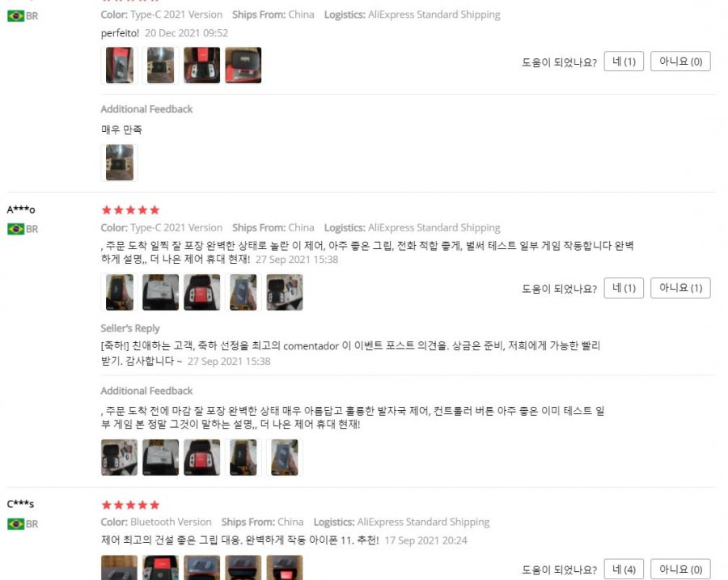Vote '아니요 (0)' on the perfeito review

[x=680, y=61]
